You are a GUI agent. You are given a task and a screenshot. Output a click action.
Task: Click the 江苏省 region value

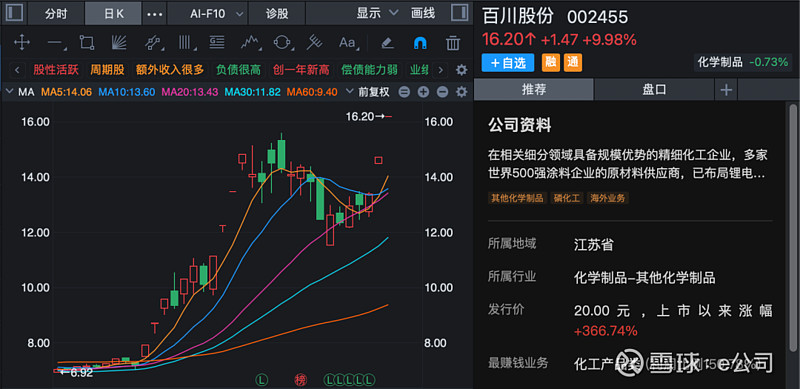(x=593, y=245)
